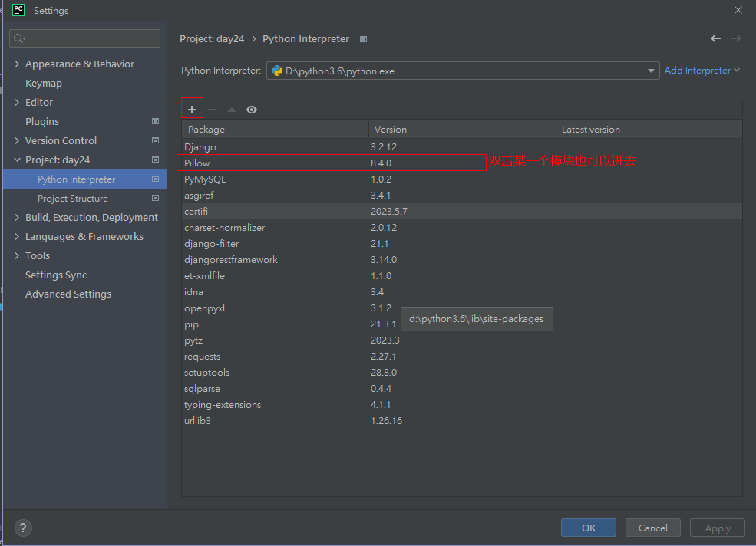Image resolution: width=756 pixels, height=546 pixels.
Task: Click the icon next to Python Interpreter breadcrumb
Action: pyautogui.click(x=364, y=39)
